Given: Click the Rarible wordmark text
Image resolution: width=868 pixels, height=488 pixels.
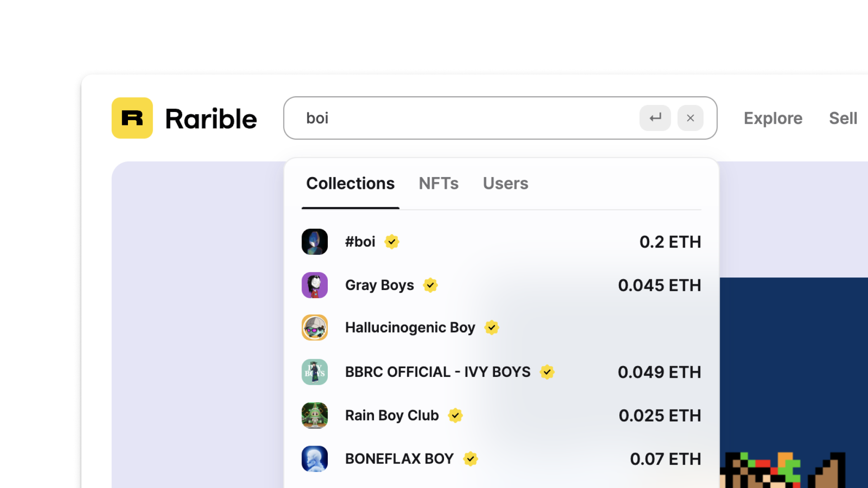Looking at the screenshot, I should pos(211,119).
